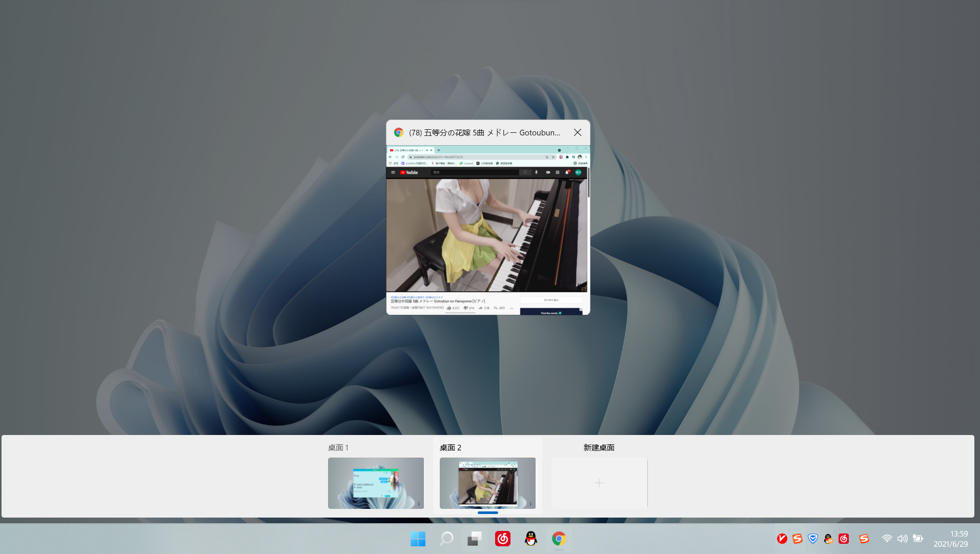Image resolution: width=980 pixels, height=554 pixels.
Task: Click the battery status icon
Action: (918, 539)
